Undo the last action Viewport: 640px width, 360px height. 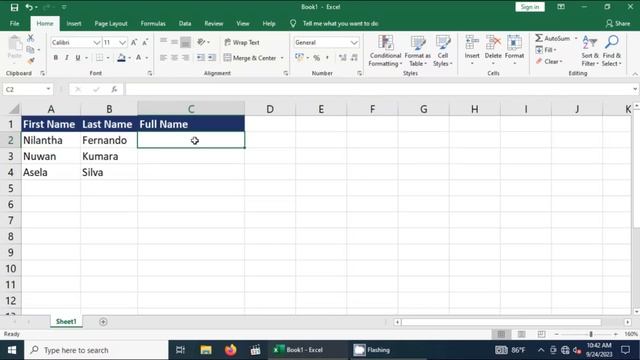(x=29, y=7)
